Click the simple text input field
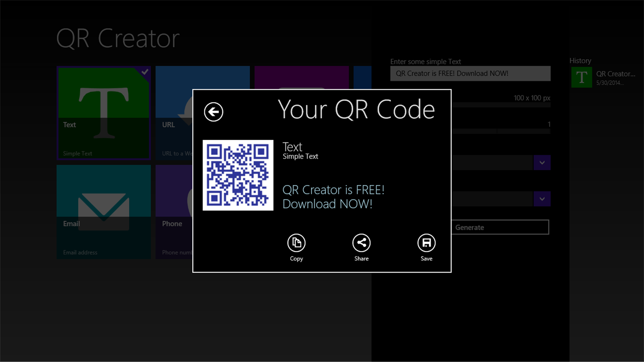 pos(470,74)
